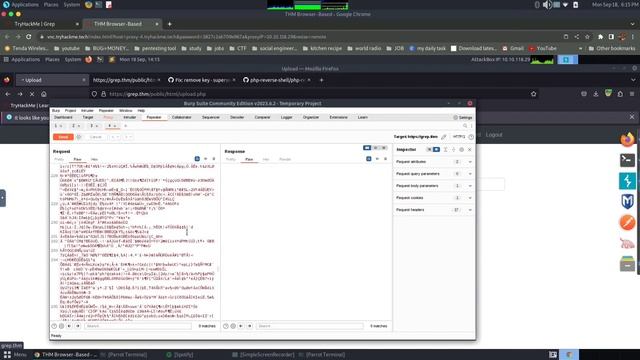Select Repeater request tab 2
This screenshot has height=360, width=640.
76,126
